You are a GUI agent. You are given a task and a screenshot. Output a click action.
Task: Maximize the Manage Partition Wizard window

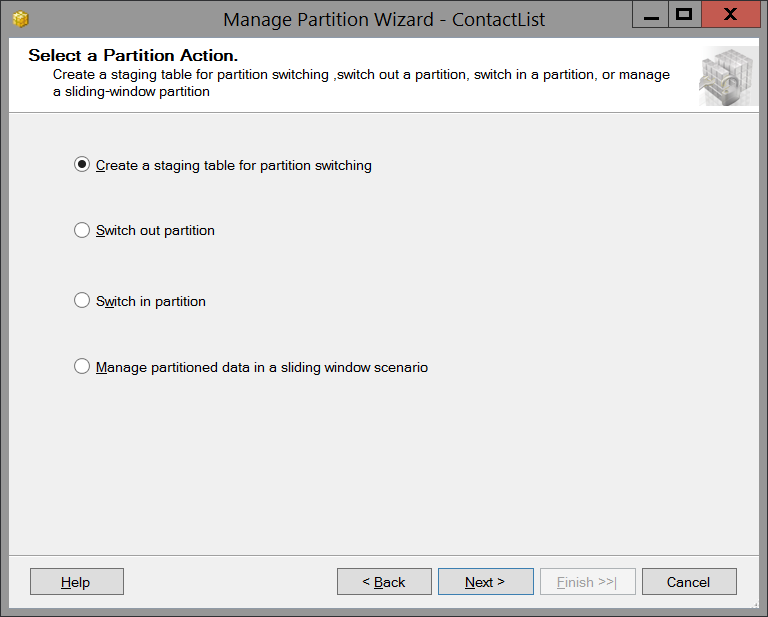coord(684,14)
